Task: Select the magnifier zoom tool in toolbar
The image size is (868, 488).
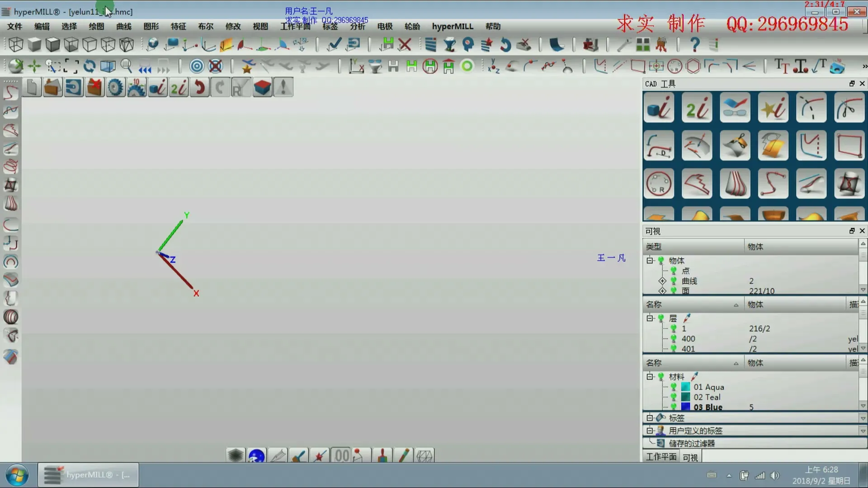Action: [127, 66]
